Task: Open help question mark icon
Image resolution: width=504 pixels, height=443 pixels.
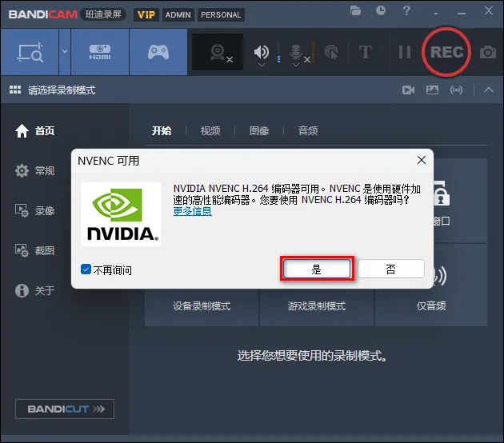Action: tap(406, 10)
